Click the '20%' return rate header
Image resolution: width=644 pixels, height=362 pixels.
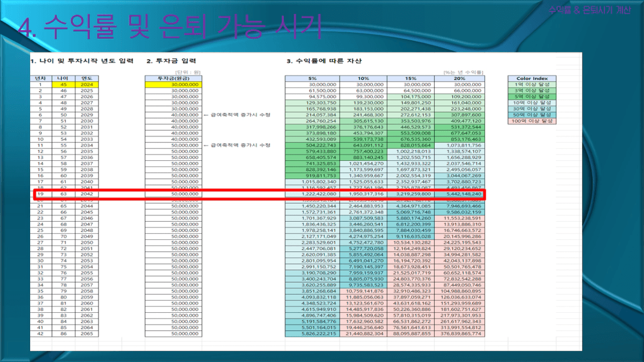459,78
